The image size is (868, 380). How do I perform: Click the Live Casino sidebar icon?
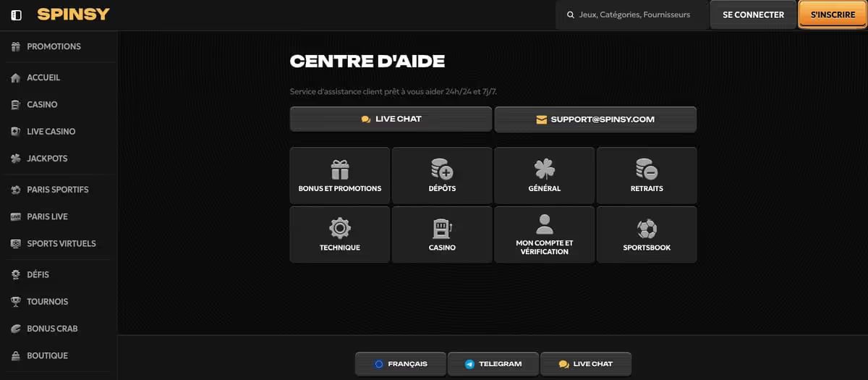coord(16,132)
